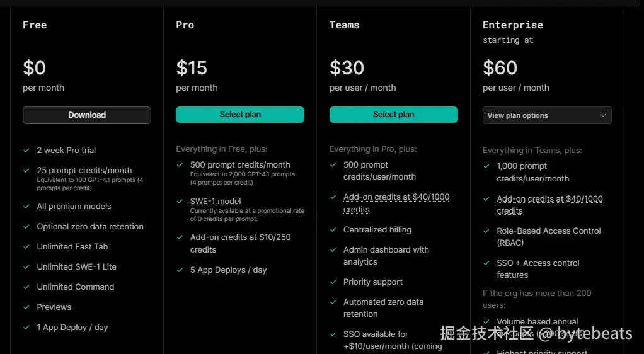Viewport: 644px width, 354px height.
Task: Click checkmark next to Priority support
Action: (x=333, y=282)
